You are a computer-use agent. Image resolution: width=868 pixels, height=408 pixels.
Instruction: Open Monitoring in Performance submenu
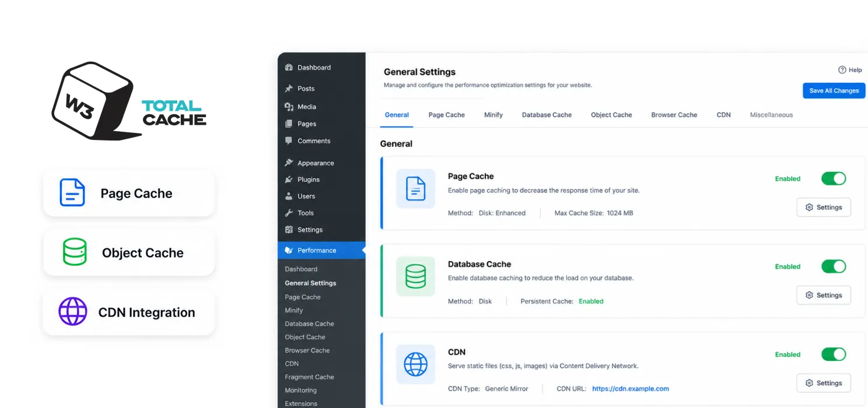point(300,391)
